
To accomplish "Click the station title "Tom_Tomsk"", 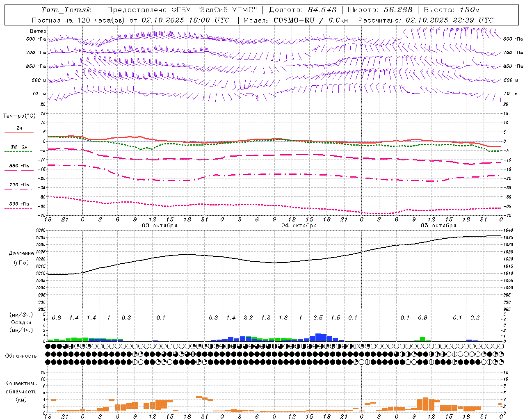I will (66, 10).
